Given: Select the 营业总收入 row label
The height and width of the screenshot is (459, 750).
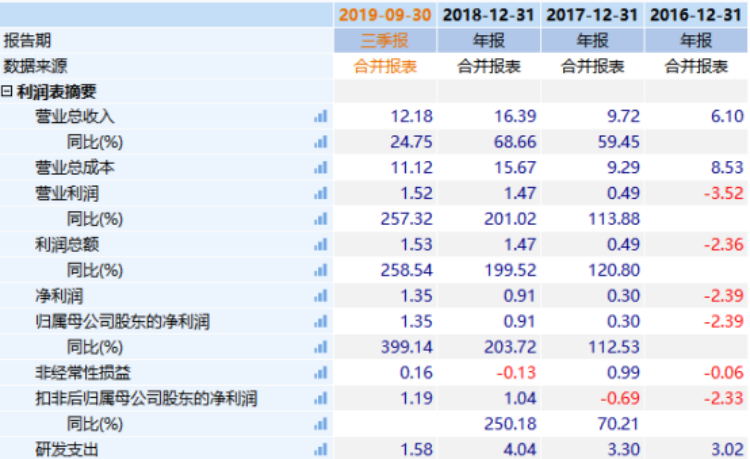Looking at the screenshot, I should [75, 116].
